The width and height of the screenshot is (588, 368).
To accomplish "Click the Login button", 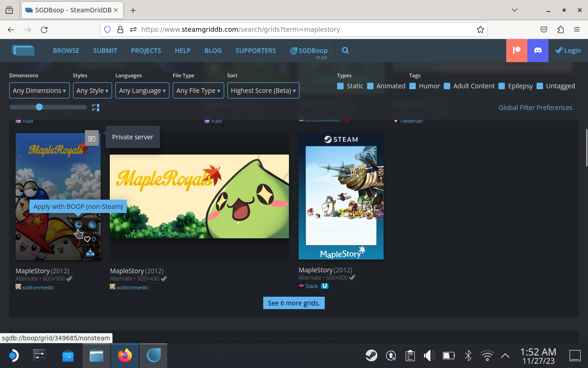I will 568,51.
